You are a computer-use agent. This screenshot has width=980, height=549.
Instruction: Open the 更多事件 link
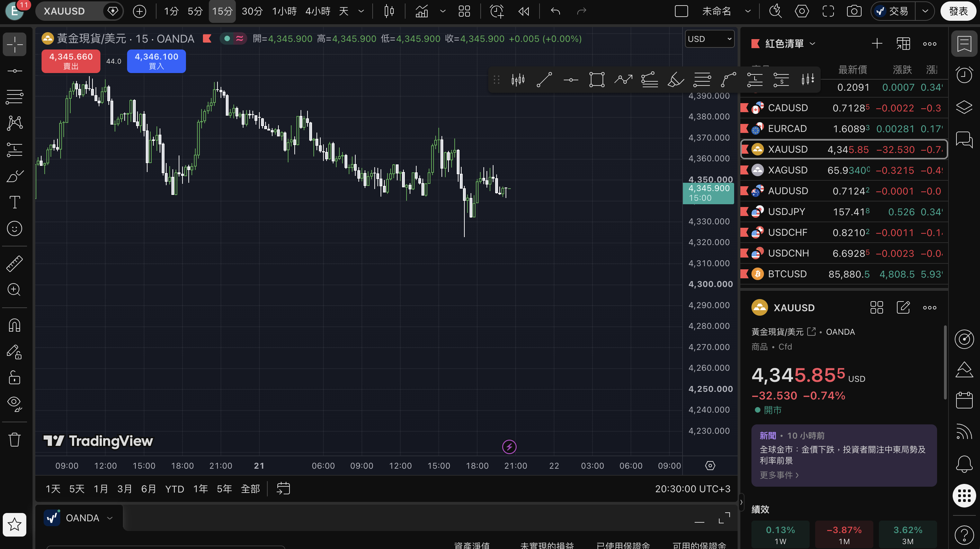pos(779,475)
